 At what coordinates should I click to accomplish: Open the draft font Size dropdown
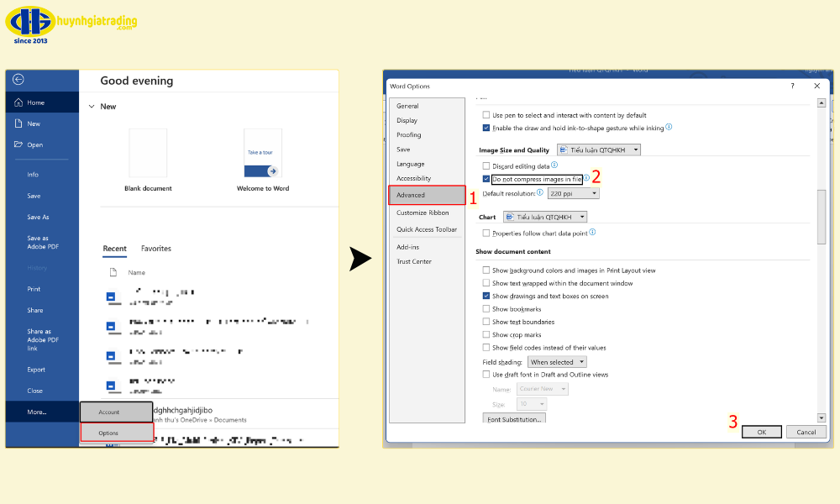[532, 404]
